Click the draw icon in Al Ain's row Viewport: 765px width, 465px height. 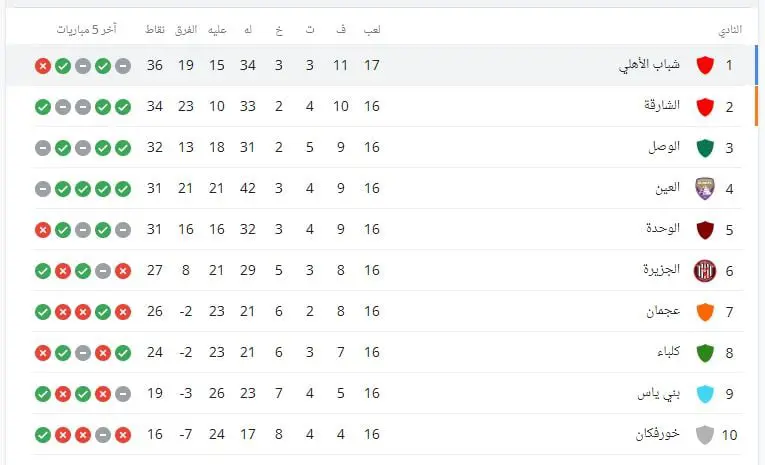point(43,189)
